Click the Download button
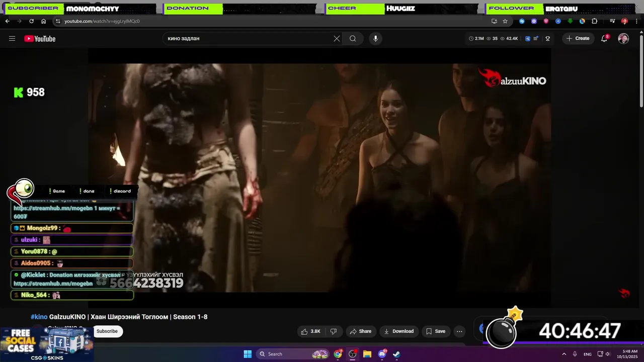This screenshot has width=644, height=362. tap(398, 331)
